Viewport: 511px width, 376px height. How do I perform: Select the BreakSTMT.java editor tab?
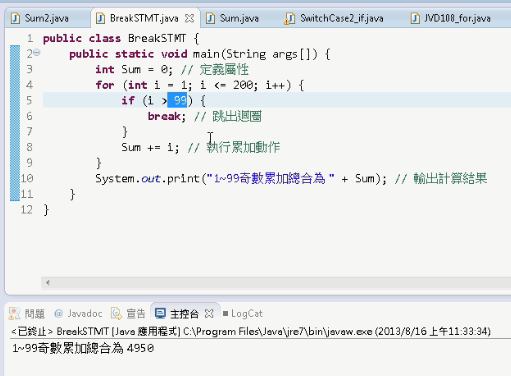click(144, 18)
